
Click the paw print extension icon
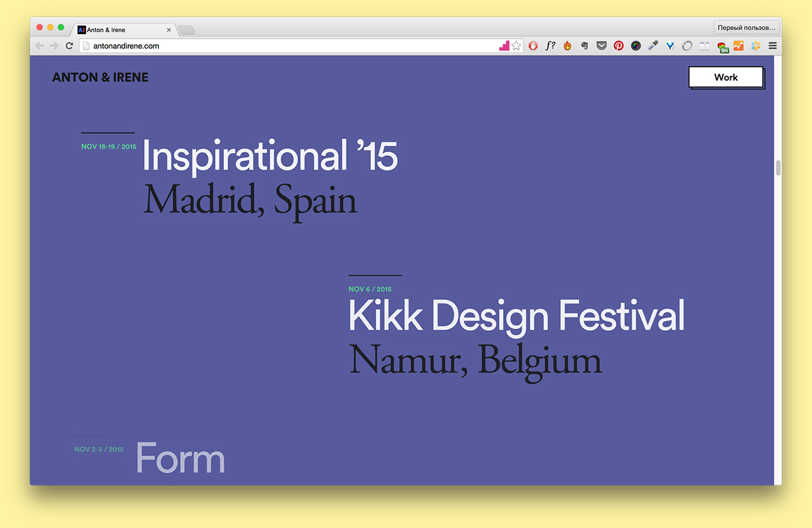point(756,46)
